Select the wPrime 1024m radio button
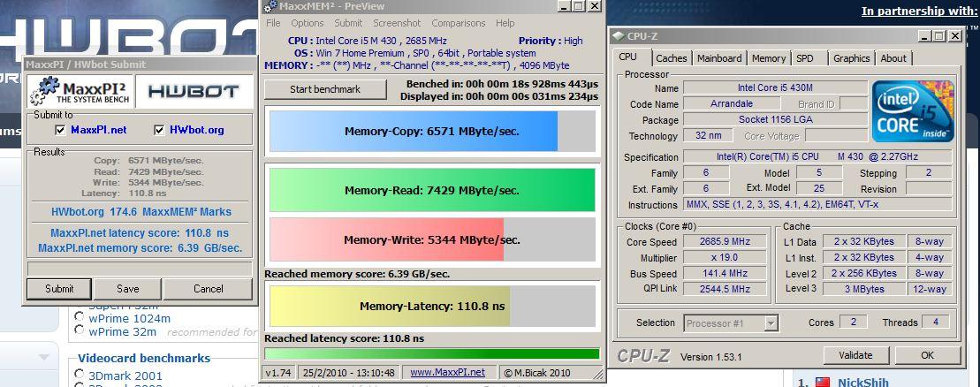980x387 pixels. click(80, 317)
